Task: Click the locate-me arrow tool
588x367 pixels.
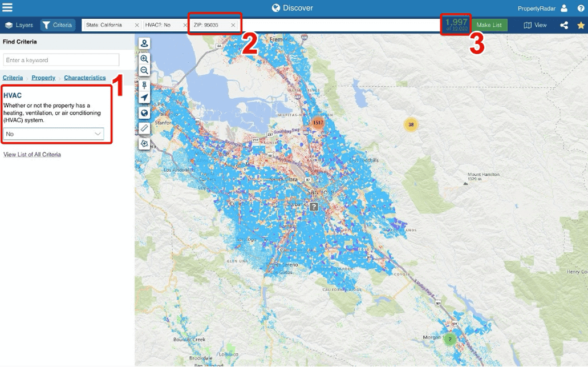Action: point(144,98)
